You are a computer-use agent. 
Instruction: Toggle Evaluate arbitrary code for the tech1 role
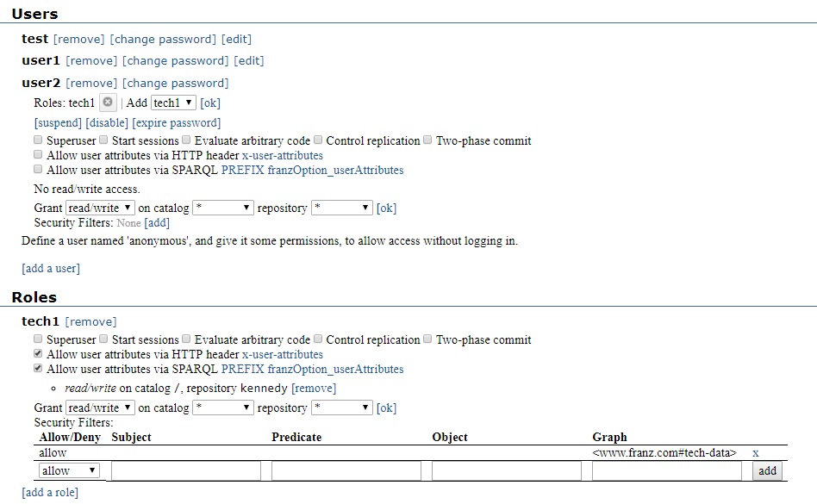click(186, 339)
